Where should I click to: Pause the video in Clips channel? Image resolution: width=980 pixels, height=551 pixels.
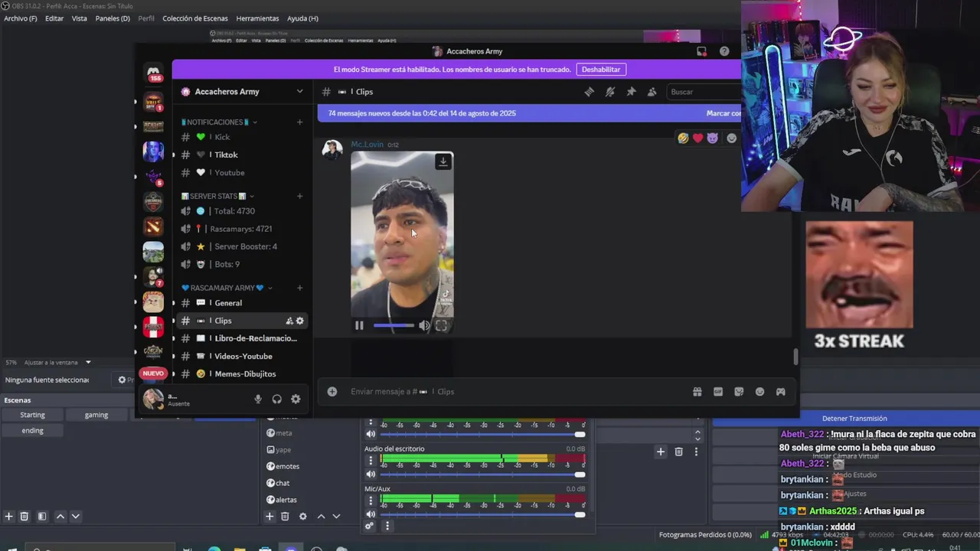tap(359, 325)
